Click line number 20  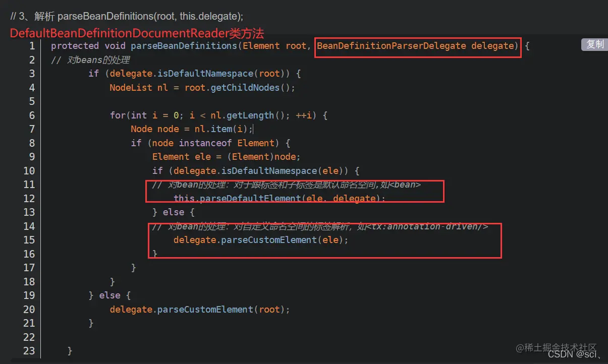[x=29, y=309]
